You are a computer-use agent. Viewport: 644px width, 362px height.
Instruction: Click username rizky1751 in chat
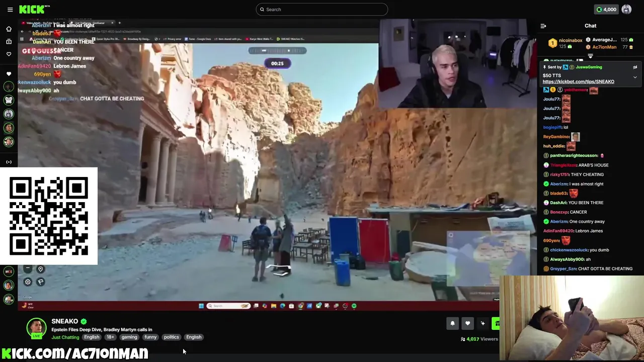559,174
